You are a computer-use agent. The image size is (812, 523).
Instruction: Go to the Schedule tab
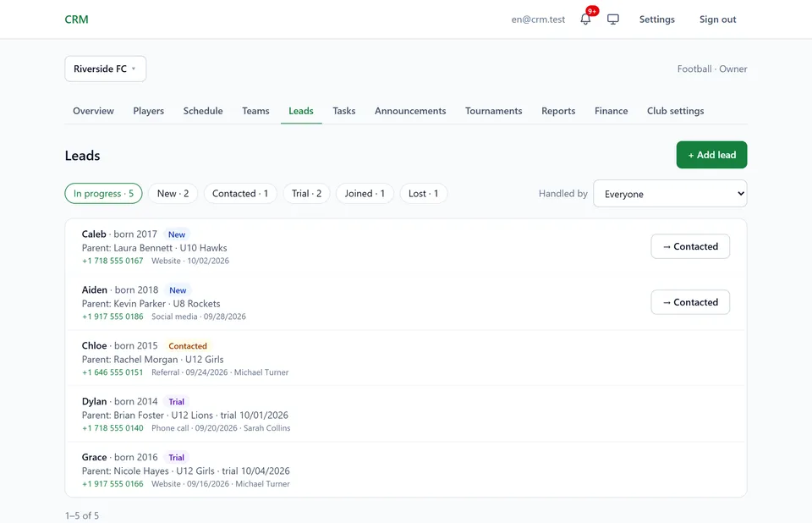pos(203,111)
